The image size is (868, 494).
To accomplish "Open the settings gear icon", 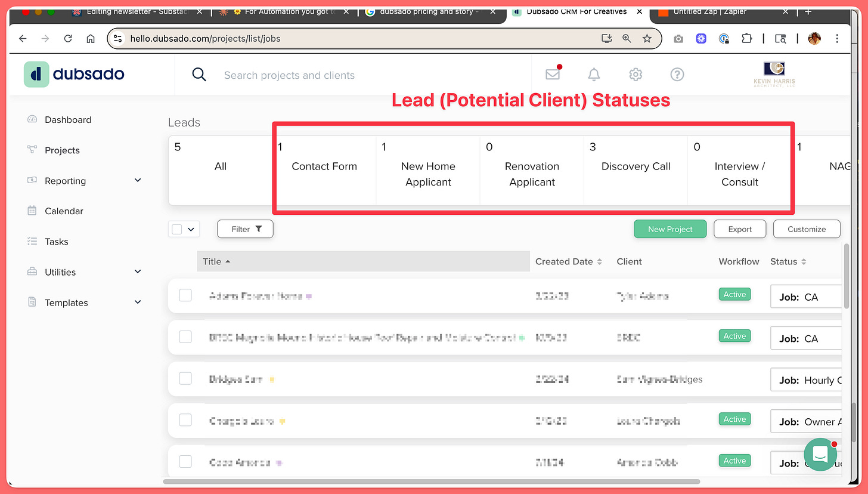I will [x=635, y=75].
